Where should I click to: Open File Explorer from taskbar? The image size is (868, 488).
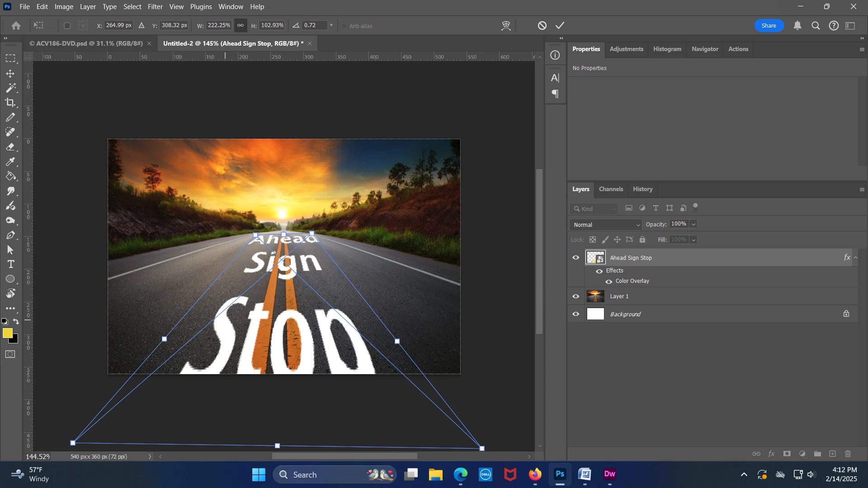click(x=435, y=475)
